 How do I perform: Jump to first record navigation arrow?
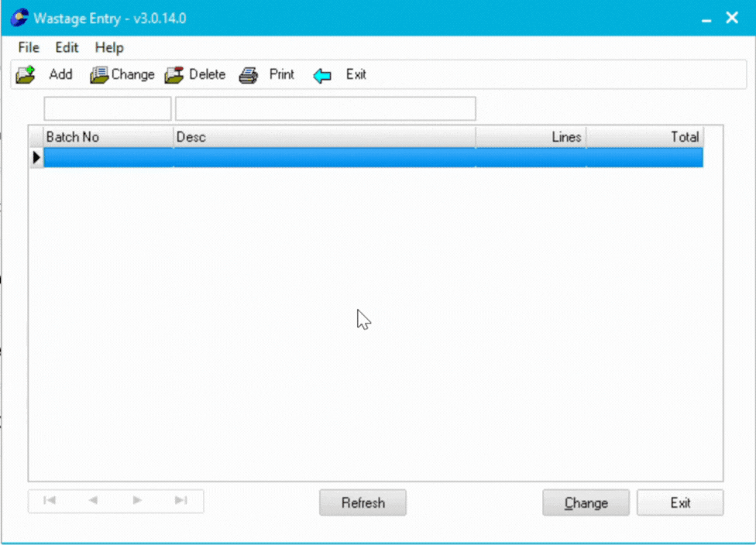50,501
